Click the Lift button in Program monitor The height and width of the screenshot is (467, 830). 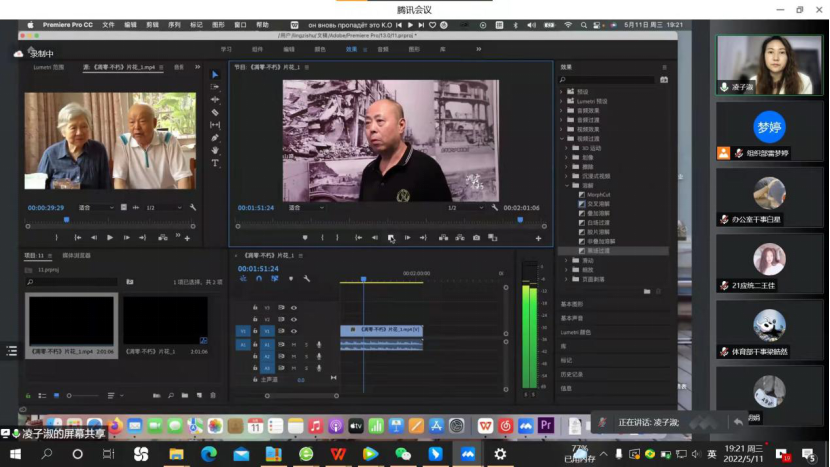point(443,238)
